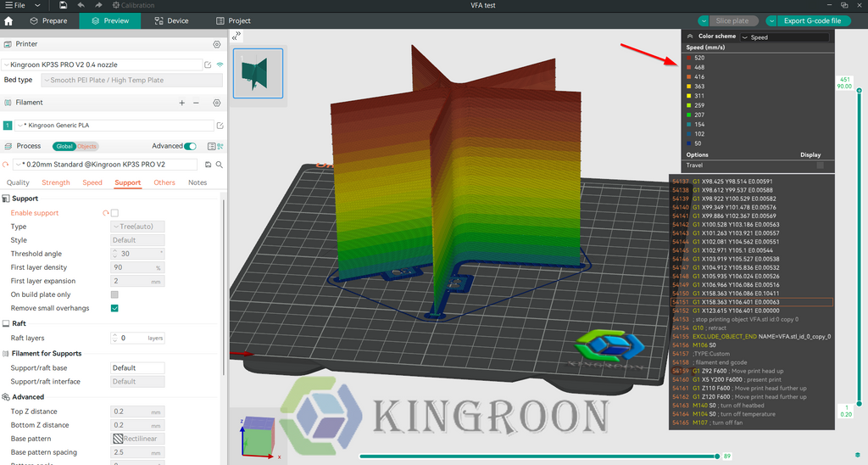Click the Top Z distance field
The width and height of the screenshot is (868, 465).
[x=137, y=412]
